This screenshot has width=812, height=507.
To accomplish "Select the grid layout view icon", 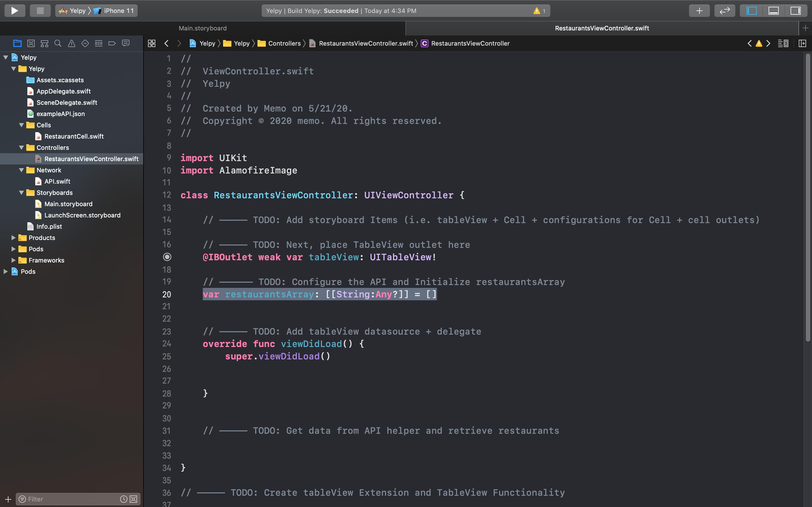I will 151,43.
